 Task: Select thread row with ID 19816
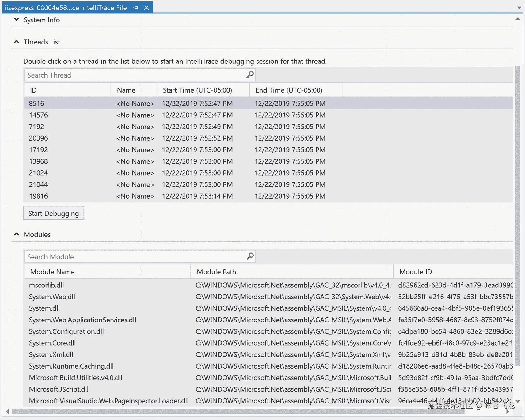pos(268,196)
